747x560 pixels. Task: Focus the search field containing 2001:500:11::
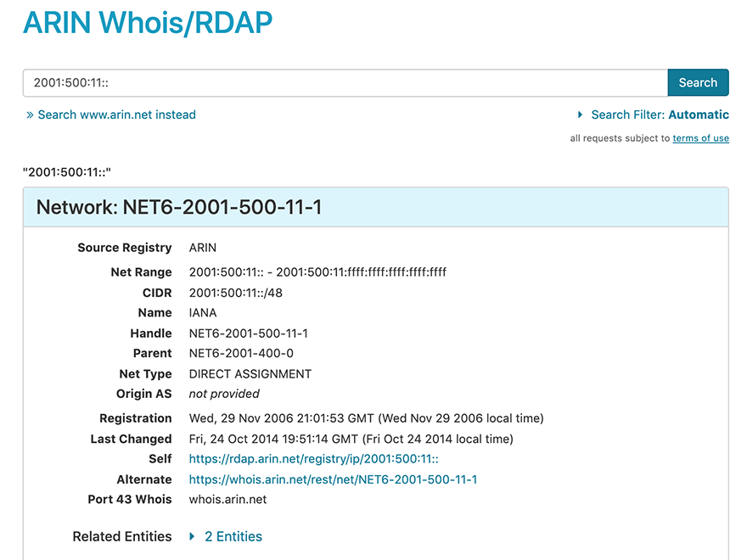click(345, 83)
